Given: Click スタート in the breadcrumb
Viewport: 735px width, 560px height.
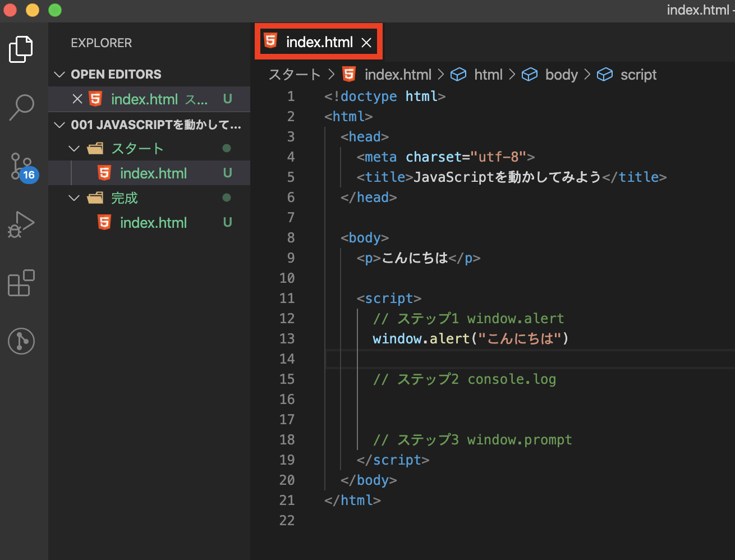Looking at the screenshot, I should [295, 75].
